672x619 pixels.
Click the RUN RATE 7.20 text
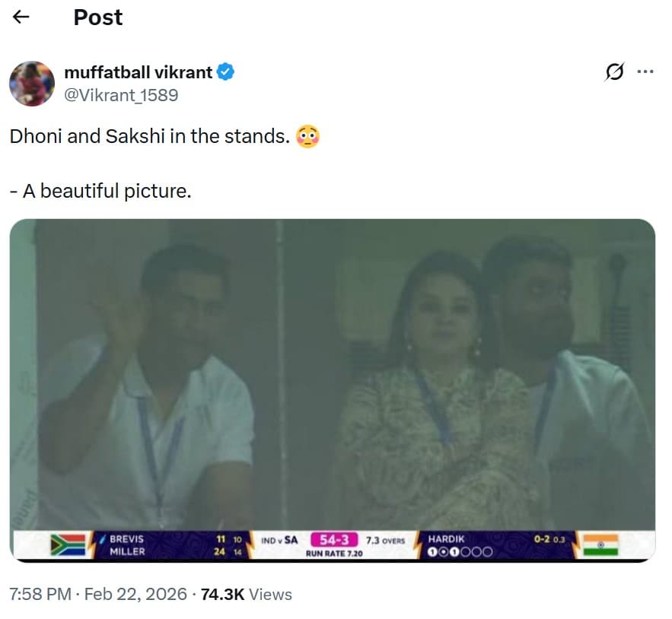334,554
